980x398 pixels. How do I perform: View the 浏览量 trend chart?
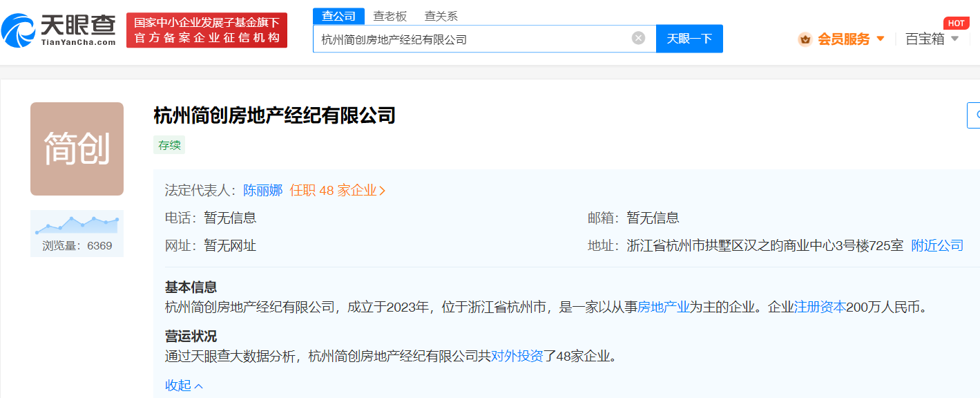77,224
